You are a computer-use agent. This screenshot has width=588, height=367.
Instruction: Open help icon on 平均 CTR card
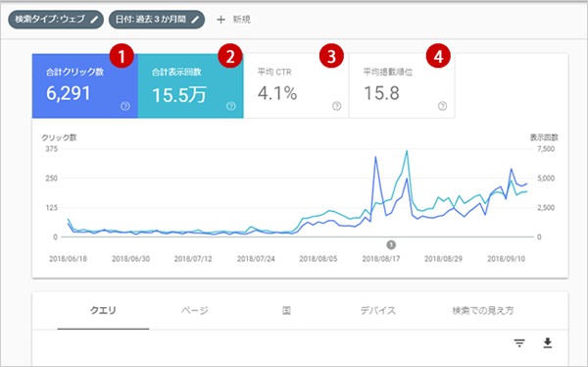pyautogui.click(x=337, y=106)
